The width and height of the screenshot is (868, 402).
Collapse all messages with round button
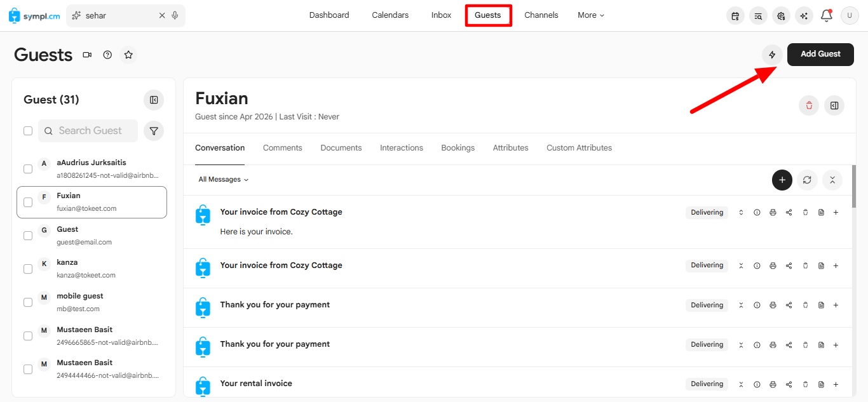click(x=832, y=180)
